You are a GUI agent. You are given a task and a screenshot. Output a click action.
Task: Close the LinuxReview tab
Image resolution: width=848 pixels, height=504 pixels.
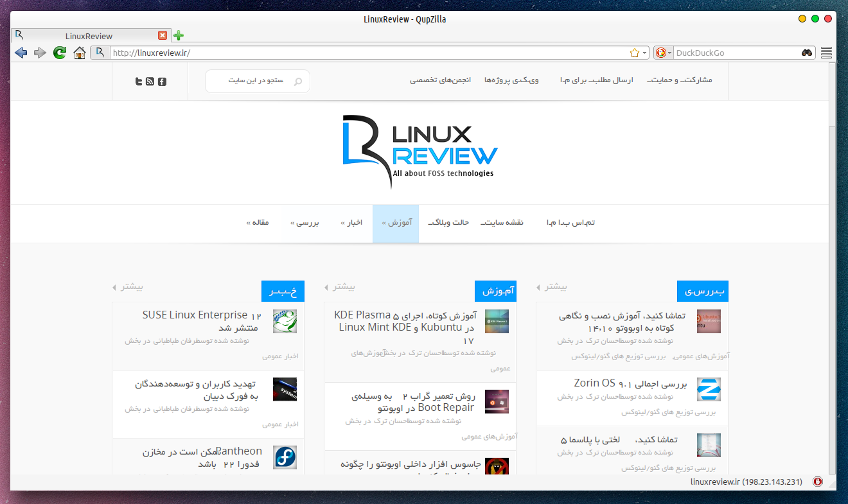pos(163,35)
